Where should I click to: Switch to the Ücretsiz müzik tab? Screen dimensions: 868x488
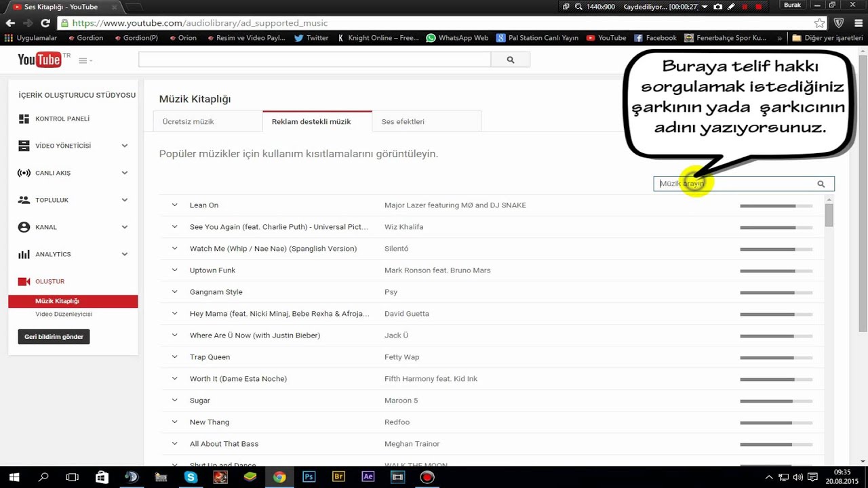(208, 121)
